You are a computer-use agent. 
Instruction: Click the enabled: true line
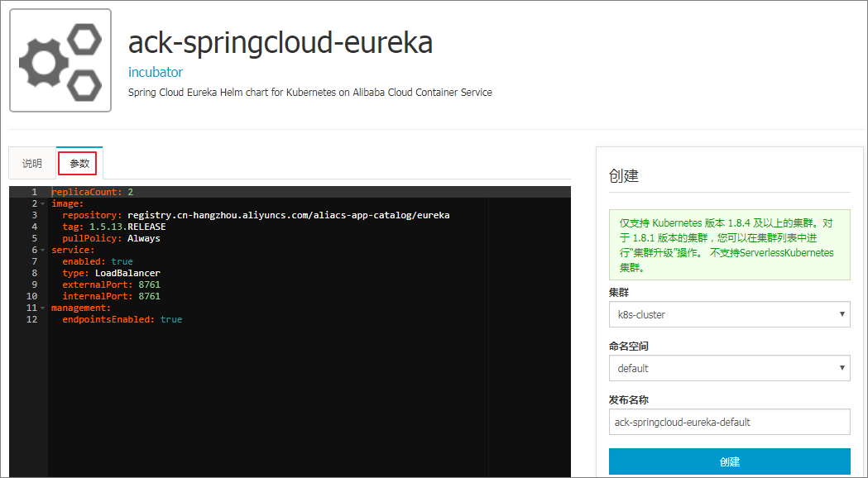click(x=98, y=261)
